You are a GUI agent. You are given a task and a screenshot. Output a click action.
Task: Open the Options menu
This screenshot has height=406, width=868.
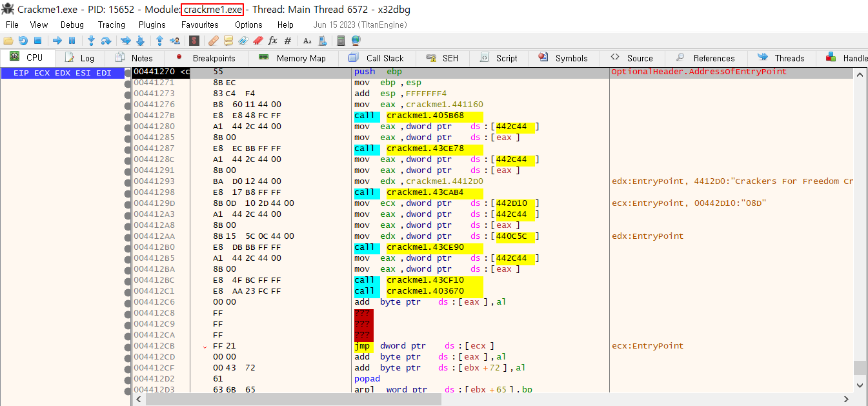248,25
